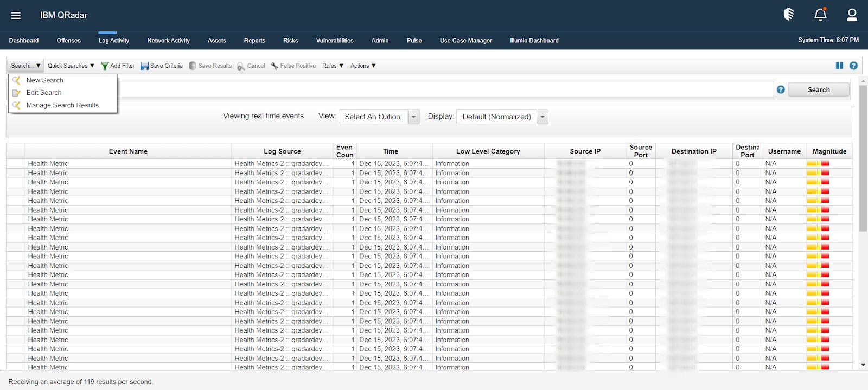This screenshot has width=868, height=390.
Task: Sort by Low Level Category column header
Action: 488,151
